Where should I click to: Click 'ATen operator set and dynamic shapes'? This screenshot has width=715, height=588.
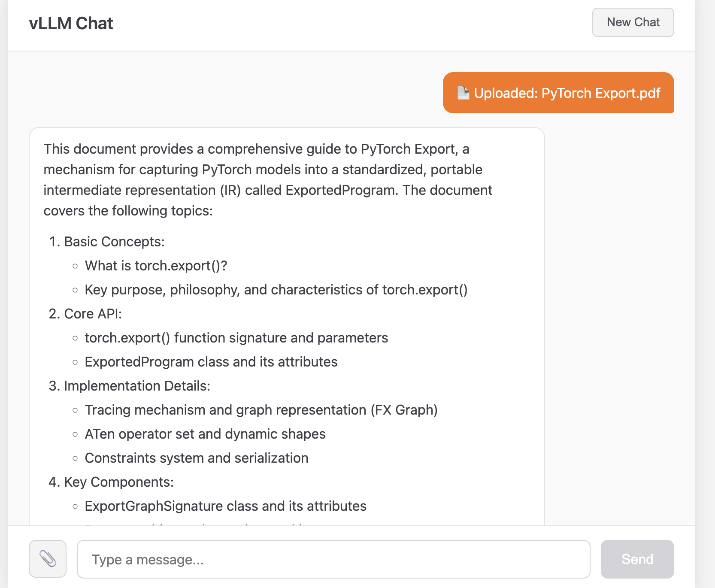(x=205, y=434)
